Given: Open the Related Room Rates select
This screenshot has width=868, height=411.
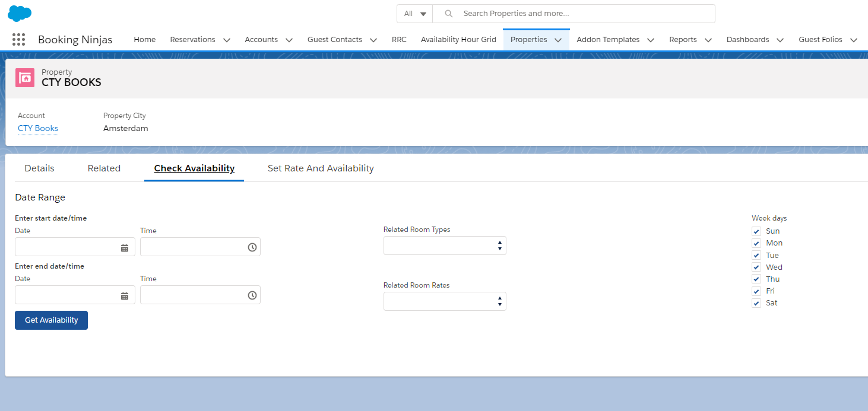Looking at the screenshot, I should pyautogui.click(x=445, y=301).
